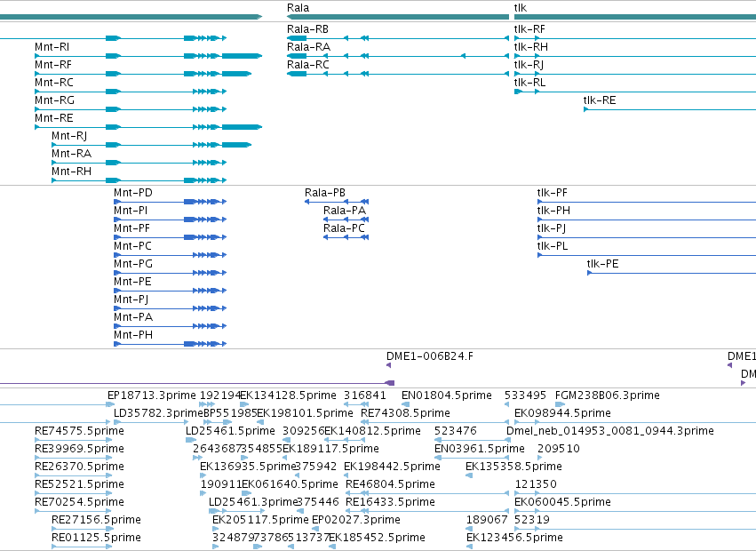Select the tlk-RE transcript label
The height and width of the screenshot is (551, 756).
pos(600,100)
